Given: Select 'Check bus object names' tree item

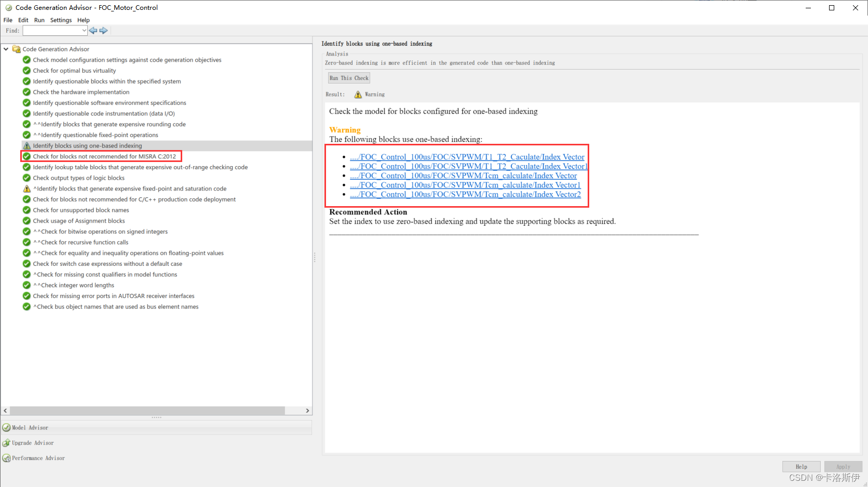Looking at the screenshot, I should click(x=116, y=307).
